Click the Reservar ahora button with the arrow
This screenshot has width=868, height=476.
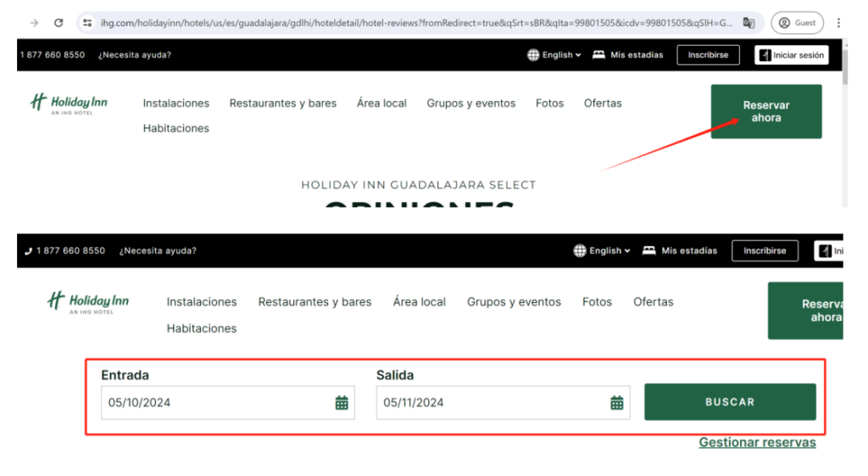765,111
